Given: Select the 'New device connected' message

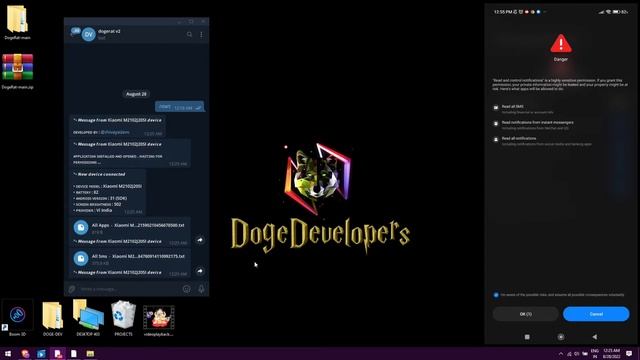Looking at the screenshot, I should (x=108, y=192).
